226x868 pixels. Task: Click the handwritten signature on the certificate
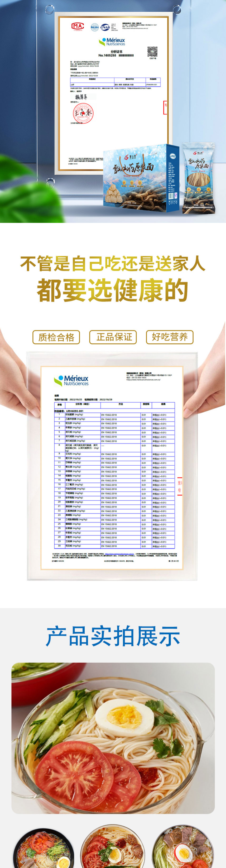pos(81,97)
